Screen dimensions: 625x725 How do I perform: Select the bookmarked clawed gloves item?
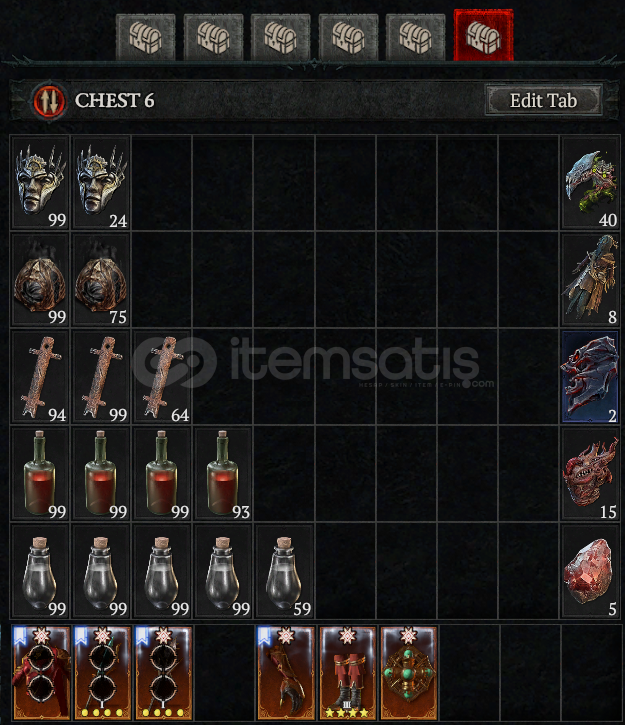coord(285,673)
